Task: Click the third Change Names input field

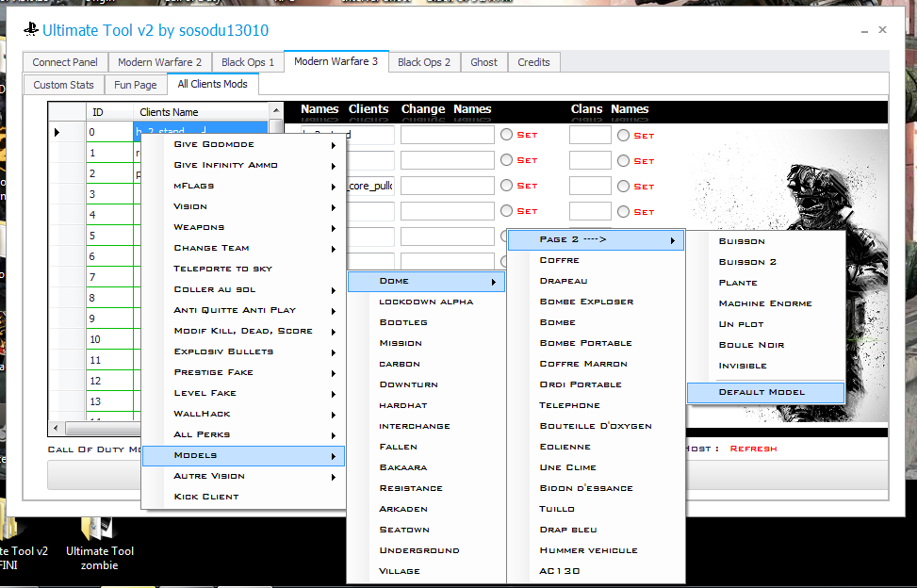Action: tap(448, 186)
